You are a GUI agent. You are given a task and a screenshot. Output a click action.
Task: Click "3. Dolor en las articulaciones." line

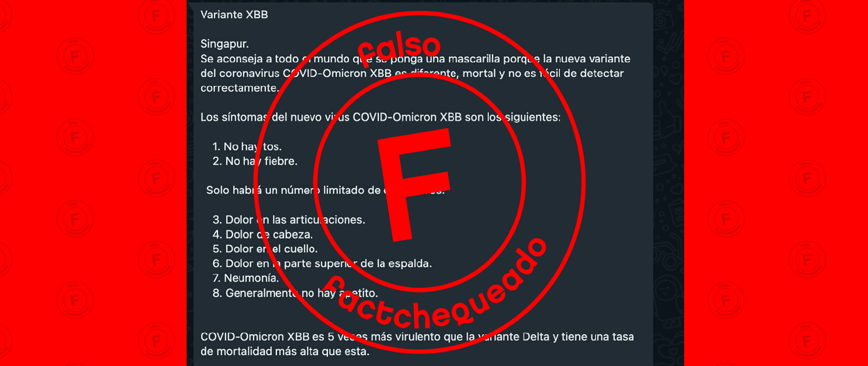[x=289, y=220]
